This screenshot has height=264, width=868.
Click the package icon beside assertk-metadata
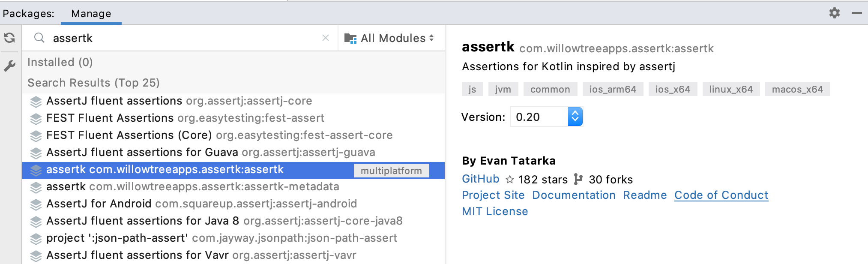[36, 187]
